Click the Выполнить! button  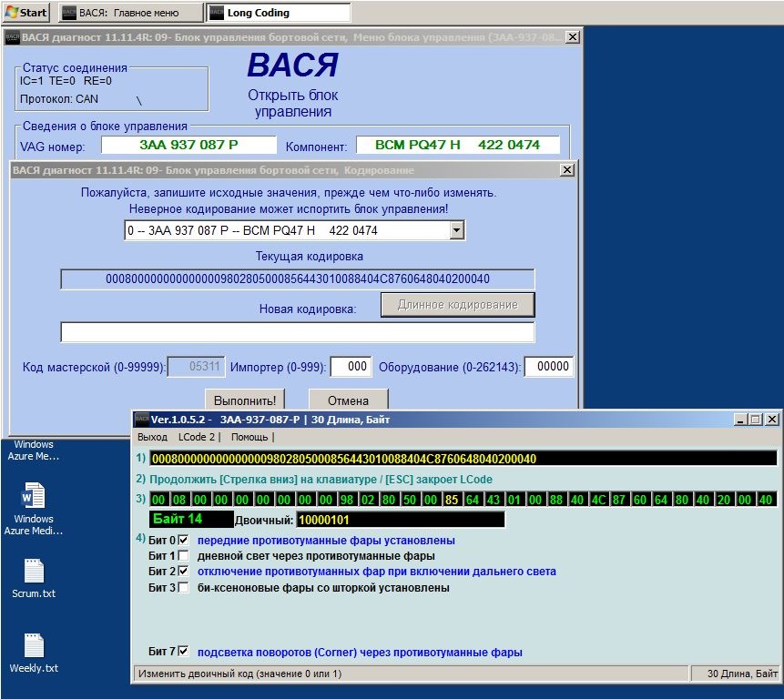click(245, 400)
